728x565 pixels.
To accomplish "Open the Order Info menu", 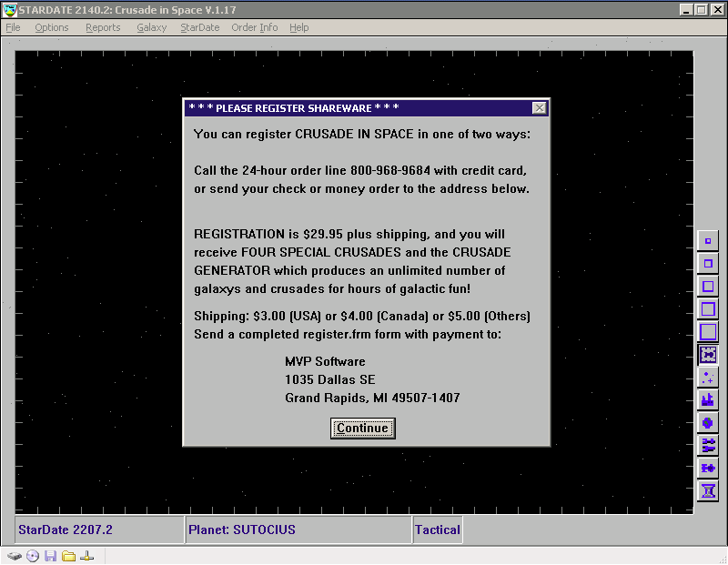I will click(x=255, y=27).
